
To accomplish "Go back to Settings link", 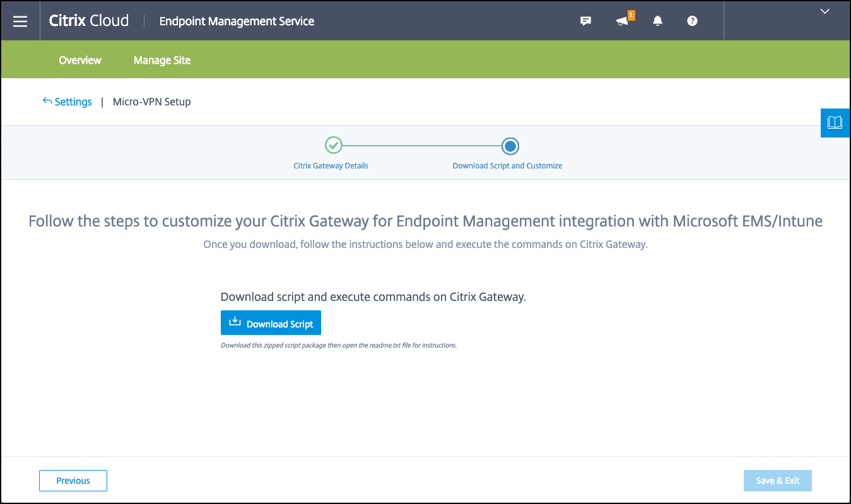I will 73,102.
